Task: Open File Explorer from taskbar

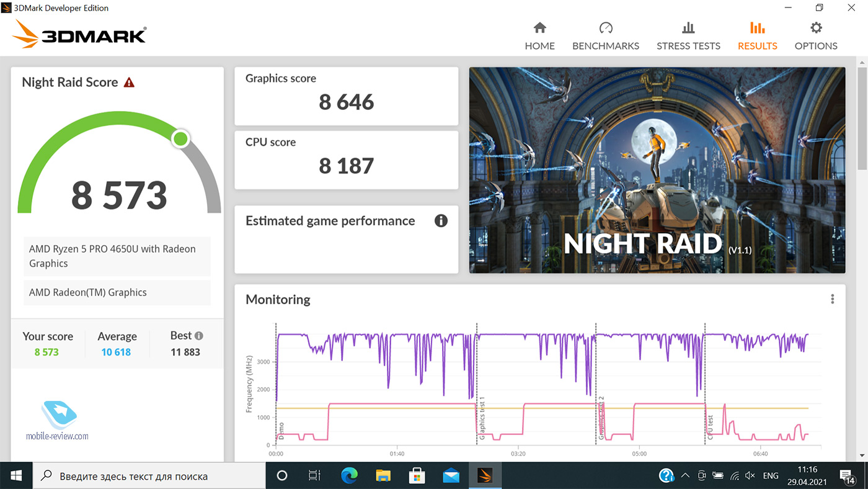Action: click(384, 476)
